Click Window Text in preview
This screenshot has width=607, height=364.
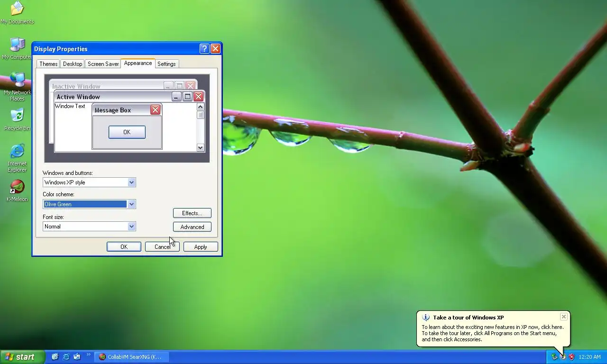70,106
